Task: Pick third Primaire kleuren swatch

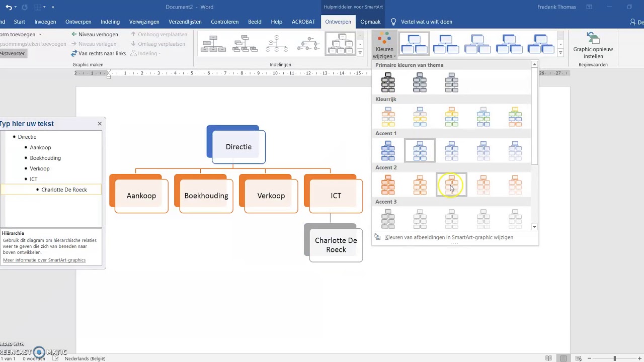Action: pos(451,82)
